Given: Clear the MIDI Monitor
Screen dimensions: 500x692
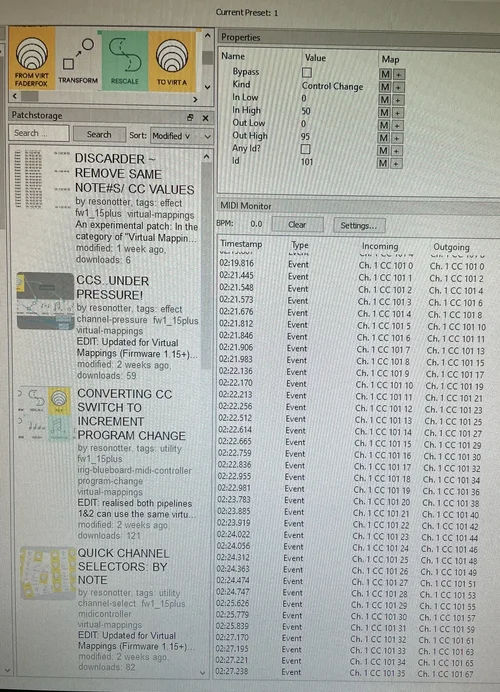Looking at the screenshot, I should 297,225.
